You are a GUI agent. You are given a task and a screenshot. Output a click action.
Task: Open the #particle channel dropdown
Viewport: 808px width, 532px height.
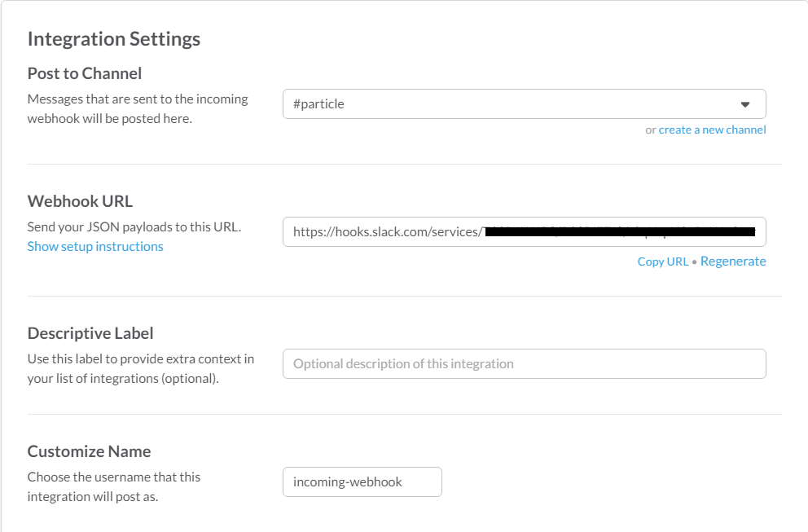click(513, 104)
